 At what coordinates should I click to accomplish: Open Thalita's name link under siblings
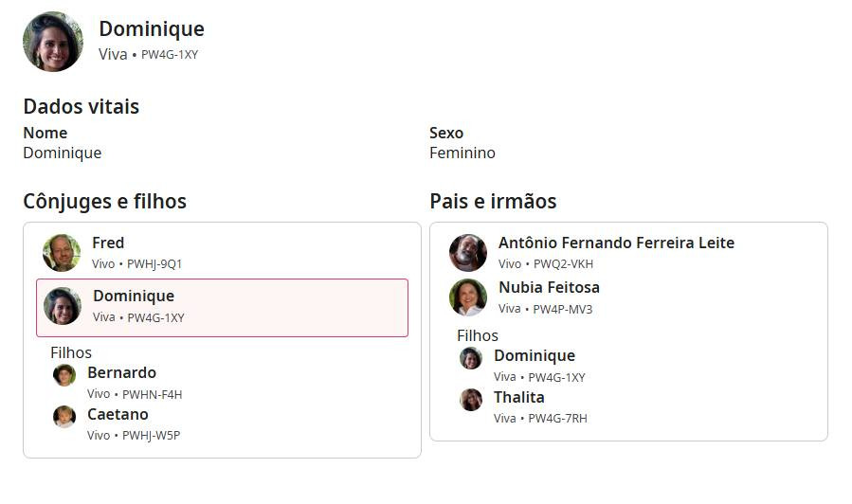tap(518, 397)
